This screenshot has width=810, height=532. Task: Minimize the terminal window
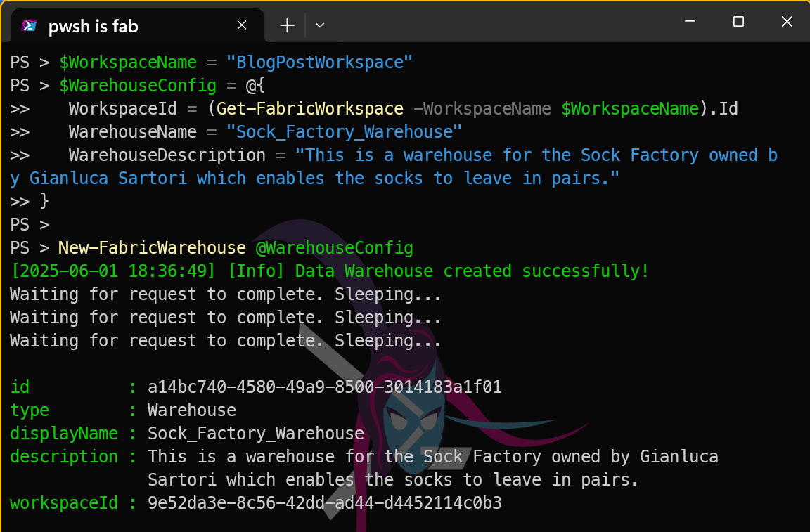tap(690, 22)
